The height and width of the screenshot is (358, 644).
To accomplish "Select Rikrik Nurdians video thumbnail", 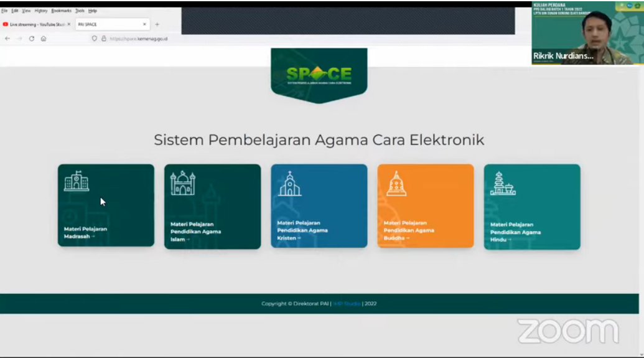I will coord(588,33).
